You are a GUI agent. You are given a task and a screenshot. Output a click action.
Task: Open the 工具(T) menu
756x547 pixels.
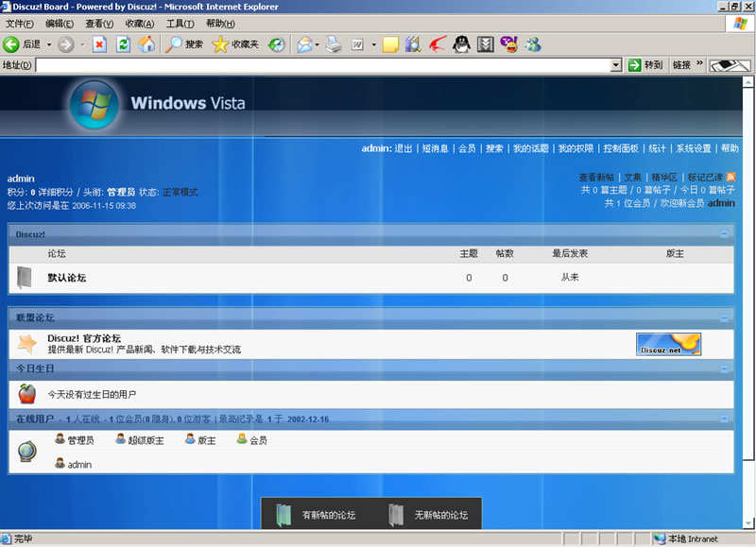click(x=180, y=24)
